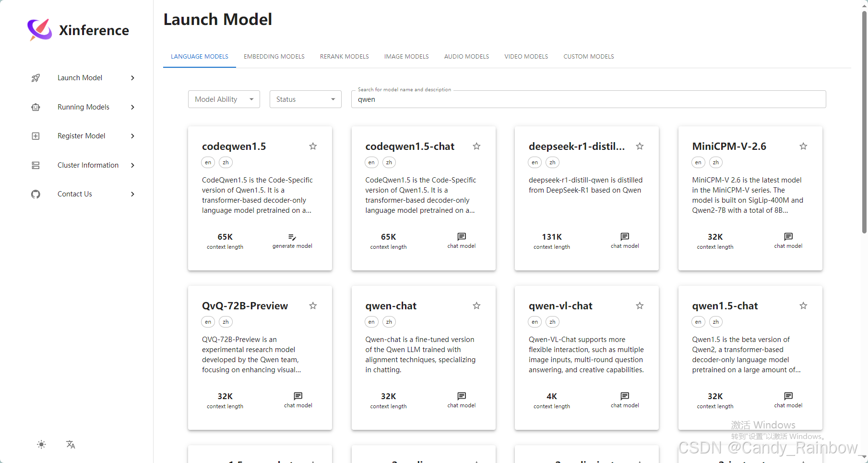The image size is (868, 463).
Task: Toggle star on qwen-vl-chat card
Action: [640, 305]
